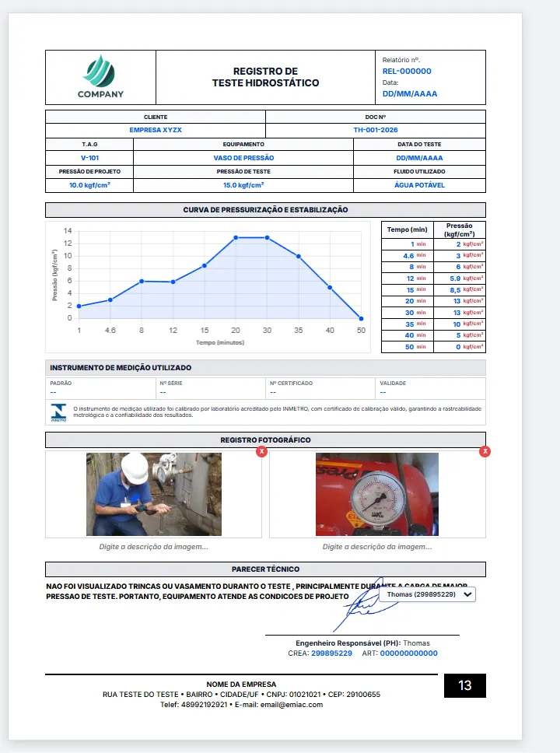Edit the DATA DO TESTE date field

(419, 158)
